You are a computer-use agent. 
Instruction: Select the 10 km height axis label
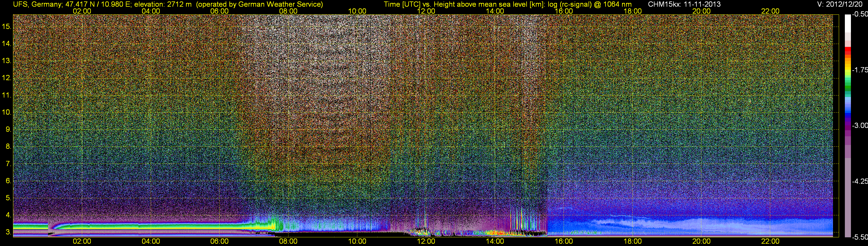click(6, 112)
